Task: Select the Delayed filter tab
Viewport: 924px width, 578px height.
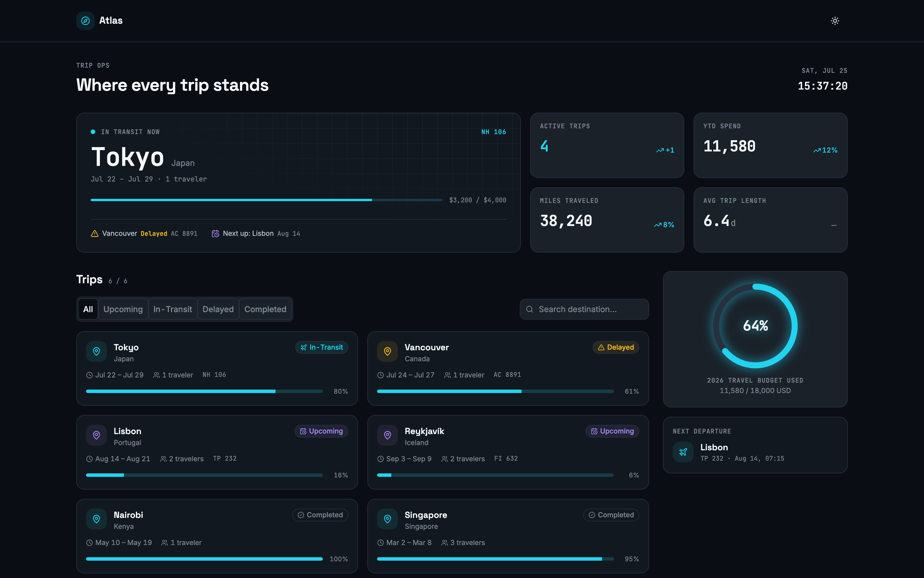Action: (x=218, y=309)
